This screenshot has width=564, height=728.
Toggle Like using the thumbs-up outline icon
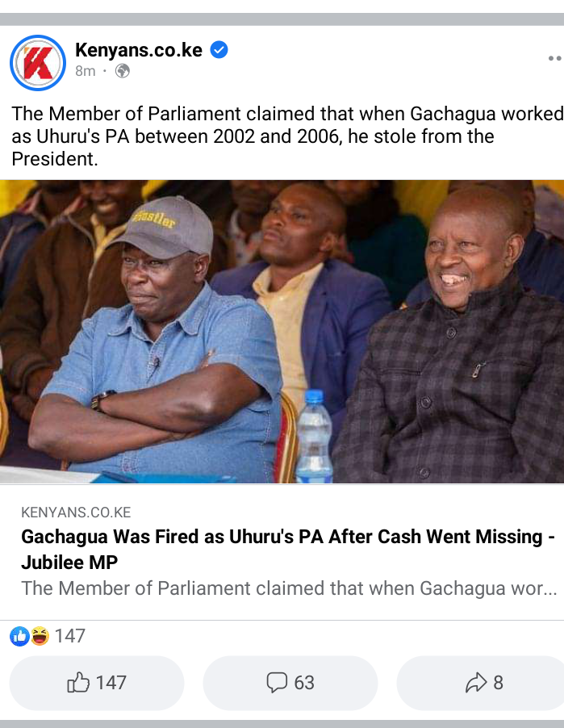click(x=78, y=683)
